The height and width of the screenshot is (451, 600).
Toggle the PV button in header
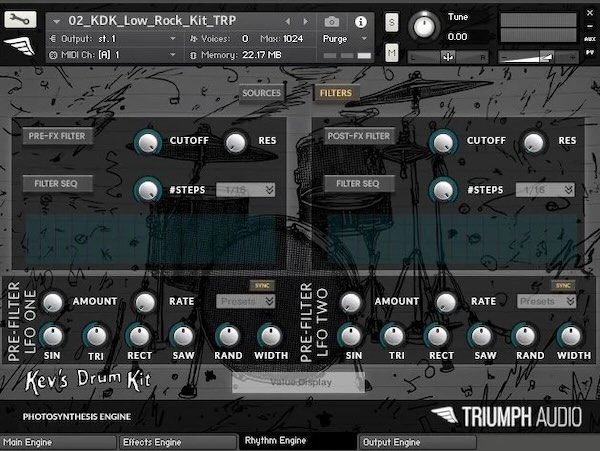click(590, 52)
